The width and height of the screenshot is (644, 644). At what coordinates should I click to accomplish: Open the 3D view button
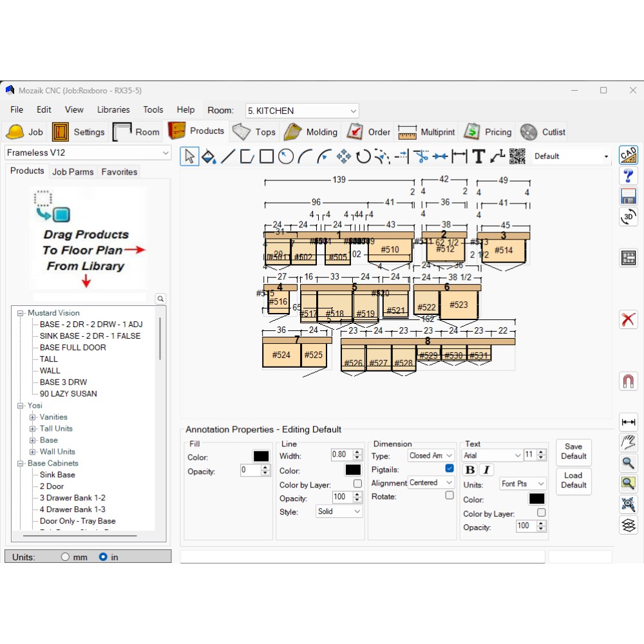point(628,217)
